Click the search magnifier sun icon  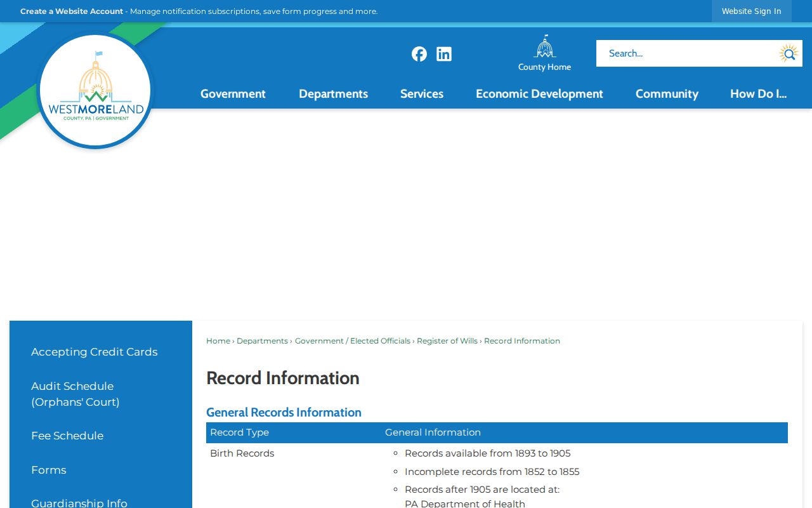789,53
